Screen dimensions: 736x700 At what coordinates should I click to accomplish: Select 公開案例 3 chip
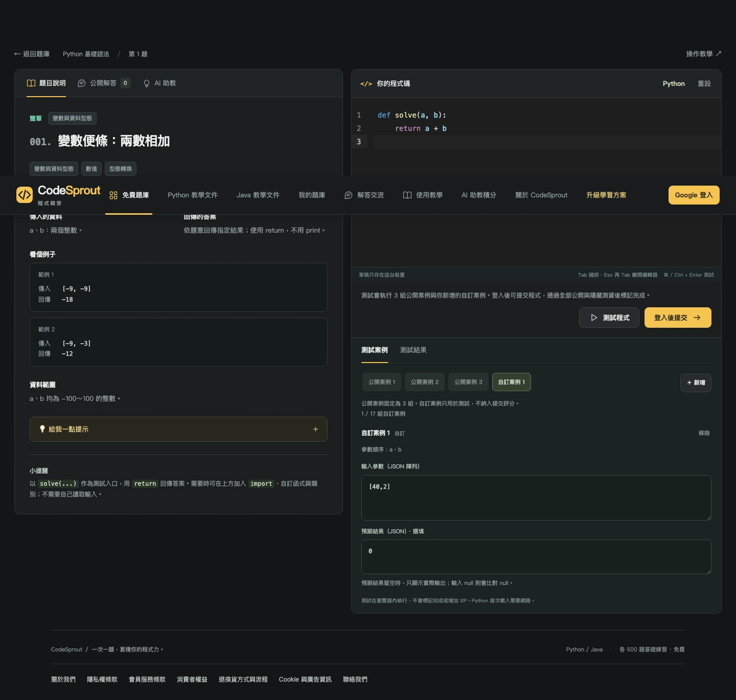(x=468, y=382)
